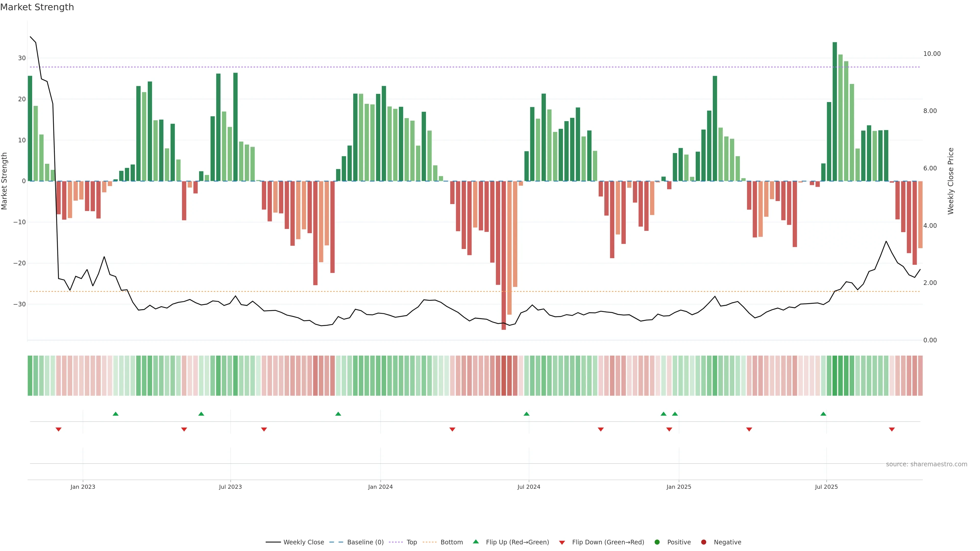
Task: Click the Positive green circle legend icon
Action: click(x=657, y=542)
